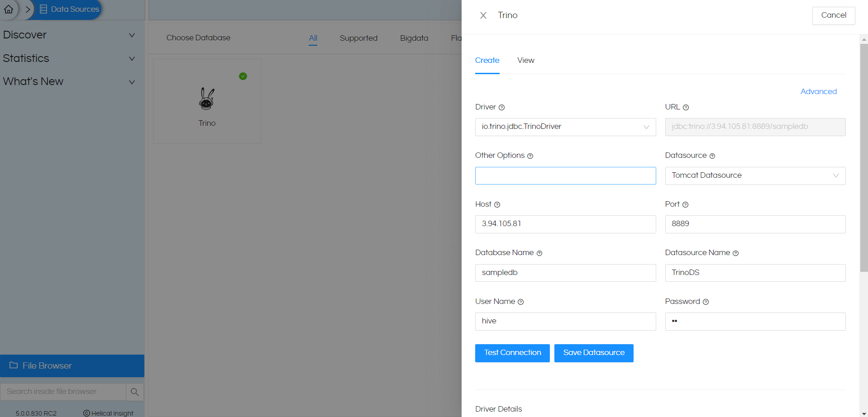This screenshot has width=868, height=417.
Task: Show Database Name help icon
Action: (x=539, y=253)
